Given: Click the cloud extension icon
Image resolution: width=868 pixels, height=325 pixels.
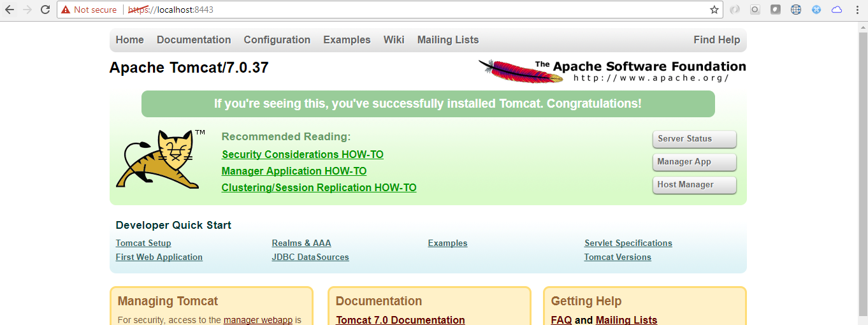Looking at the screenshot, I should coord(837,10).
